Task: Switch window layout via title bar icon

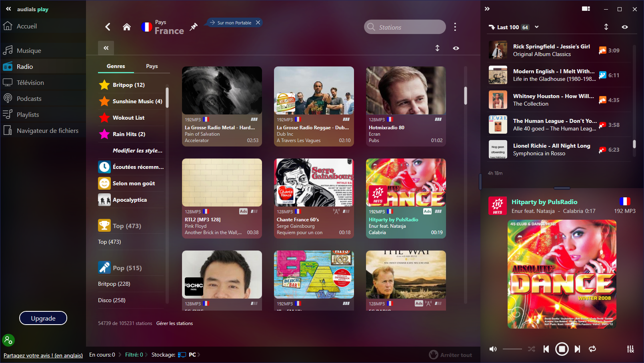Action: pyautogui.click(x=586, y=9)
